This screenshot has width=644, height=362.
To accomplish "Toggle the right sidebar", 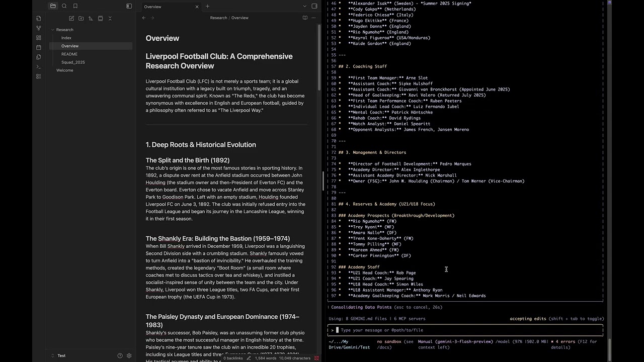I will pos(314,6).
